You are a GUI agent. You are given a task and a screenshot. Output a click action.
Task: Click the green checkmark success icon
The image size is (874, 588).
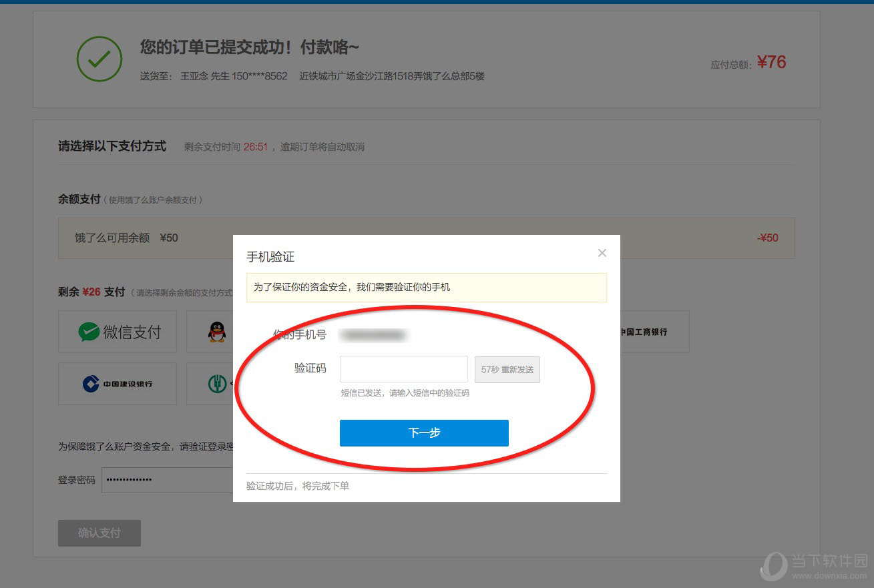(x=99, y=59)
